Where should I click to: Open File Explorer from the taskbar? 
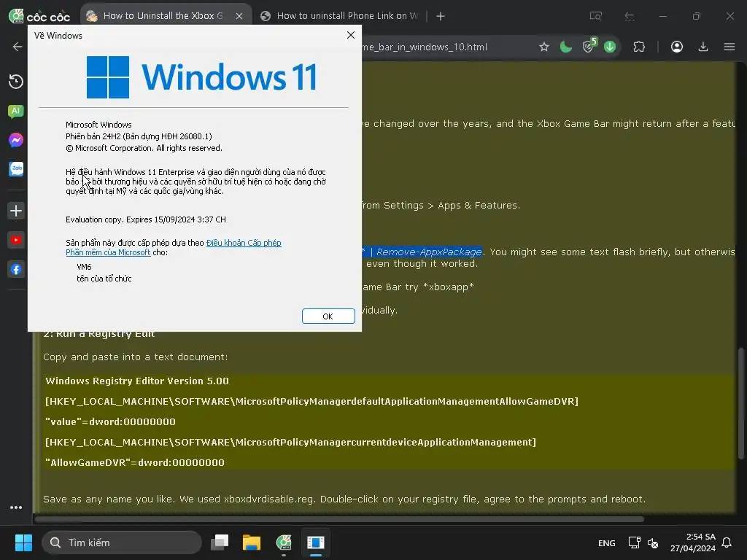[x=252, y=542]
